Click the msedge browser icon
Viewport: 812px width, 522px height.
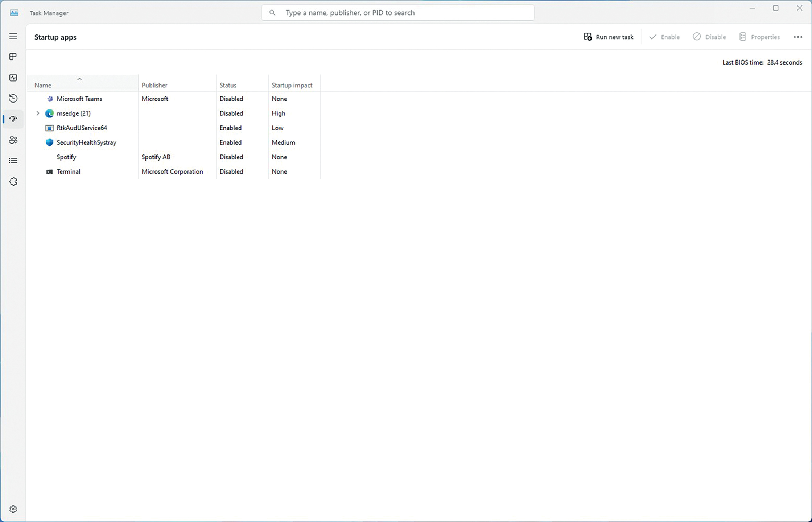click(49, 113)
